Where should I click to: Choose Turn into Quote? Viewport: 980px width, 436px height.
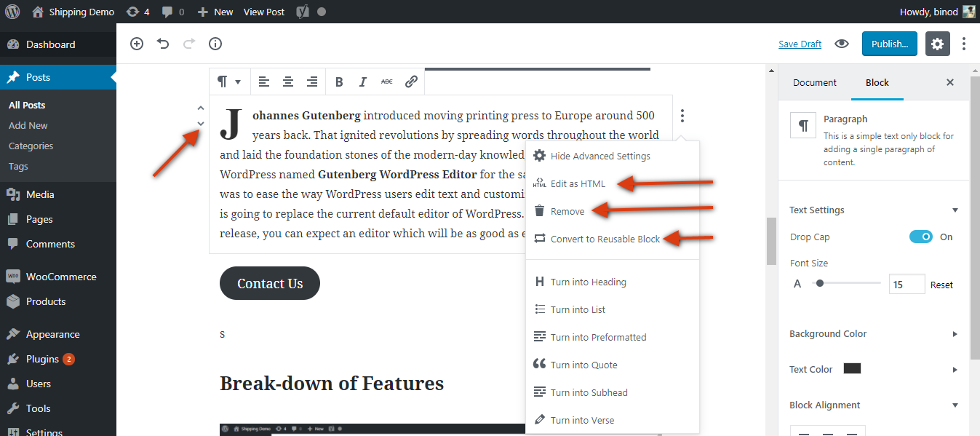(612, 365)
